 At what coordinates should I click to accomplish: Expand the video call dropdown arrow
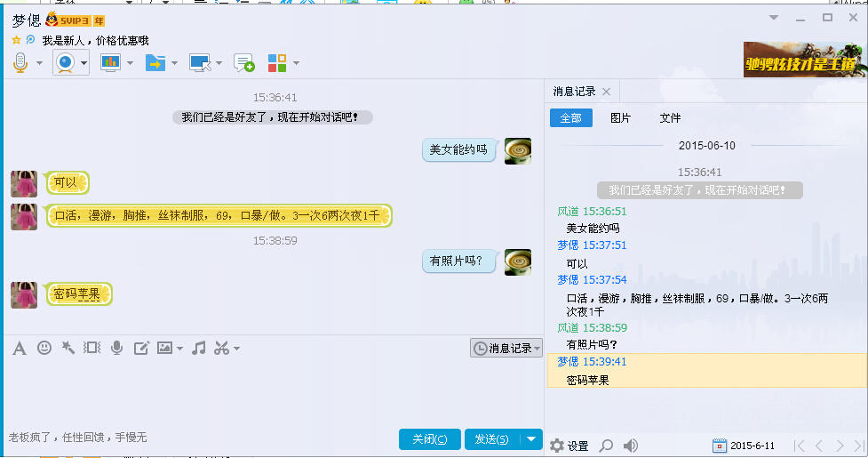pyautogui.click(x=84, y=63)
